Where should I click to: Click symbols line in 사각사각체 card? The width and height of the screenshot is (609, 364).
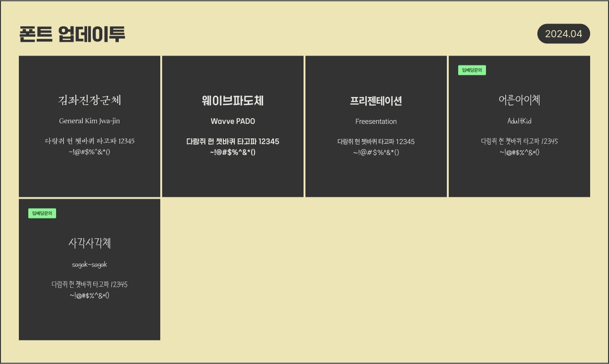click(90, 295)
